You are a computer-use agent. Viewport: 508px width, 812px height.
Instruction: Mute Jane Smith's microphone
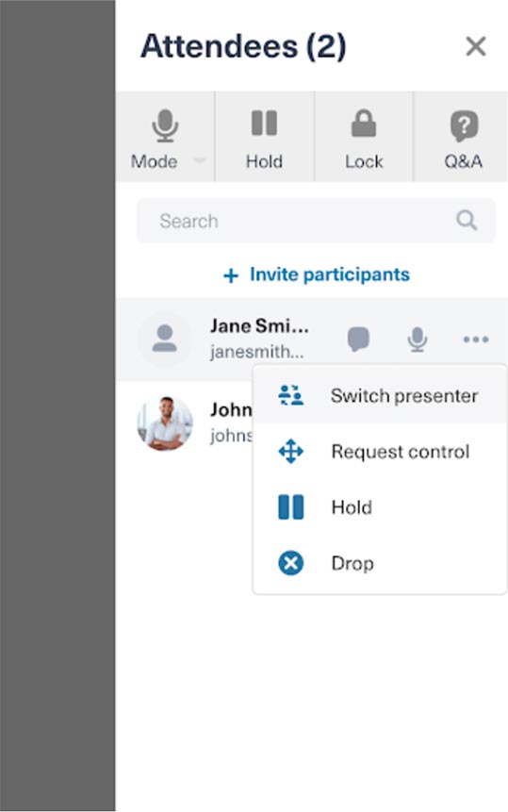click(x=418, y=340)
